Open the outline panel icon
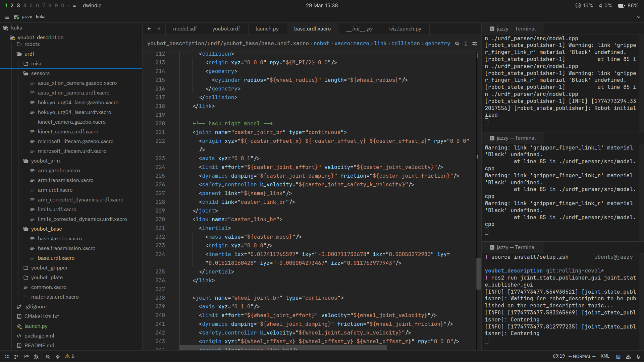Viewport: 644px width, 362px height. pyautogui.click(x=26, y=357)
